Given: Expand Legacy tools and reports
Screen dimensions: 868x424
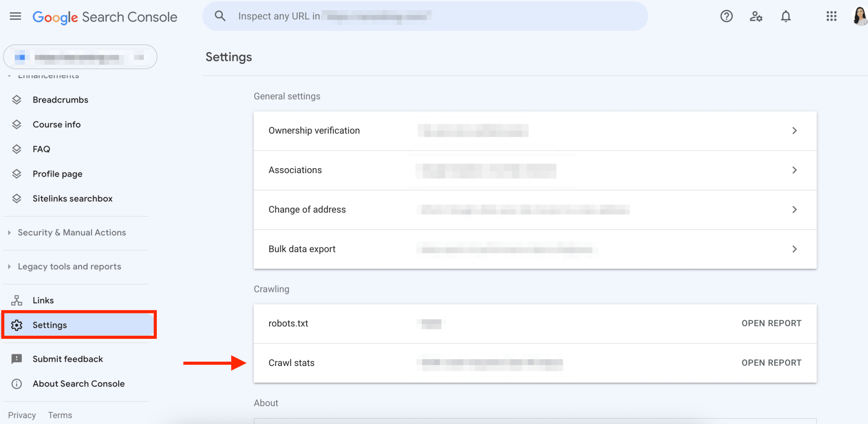Looking at the screenshot, I should 69,266.
